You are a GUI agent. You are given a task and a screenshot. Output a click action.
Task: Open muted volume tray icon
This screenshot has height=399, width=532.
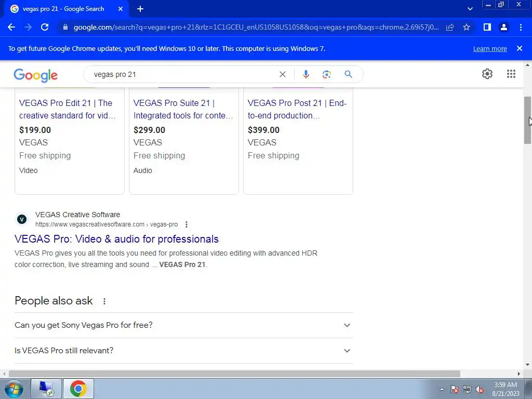tap(480, 389)
